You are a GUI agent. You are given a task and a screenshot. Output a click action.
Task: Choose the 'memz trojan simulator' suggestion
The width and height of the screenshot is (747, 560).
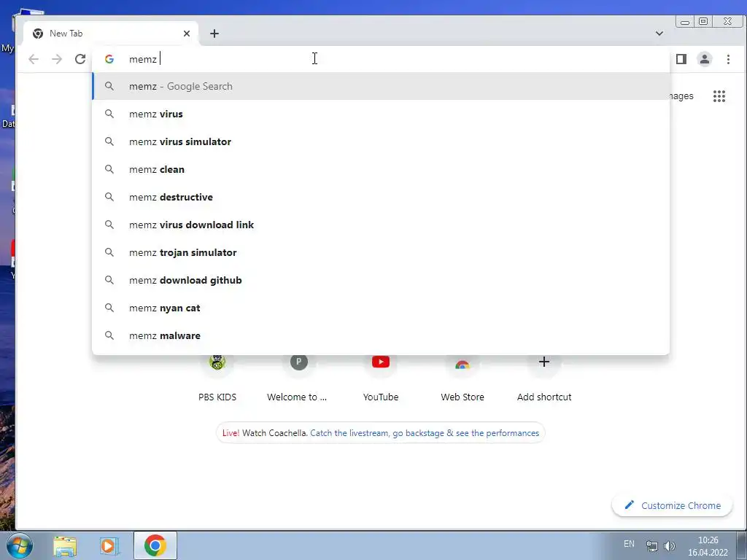click(381, 252)
